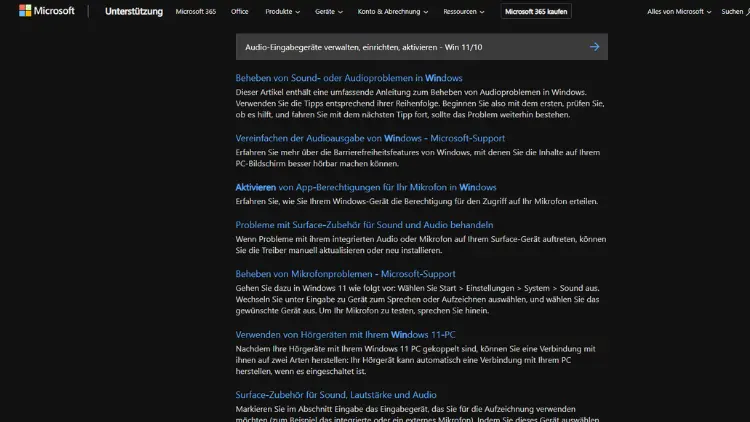Go to the Office menu item
Viewport: 750px width, 422px height.
(239, 11)
